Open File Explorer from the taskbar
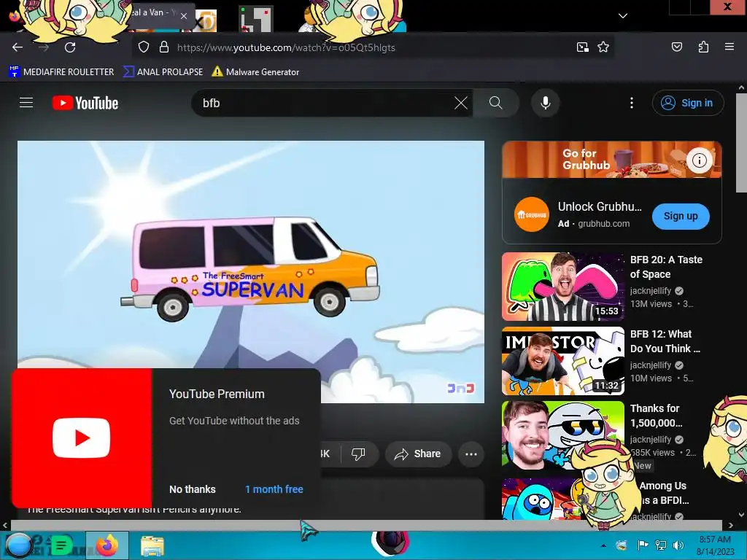Image resolution: width=747 pixels, height=560 pixels. coord(152,545)
